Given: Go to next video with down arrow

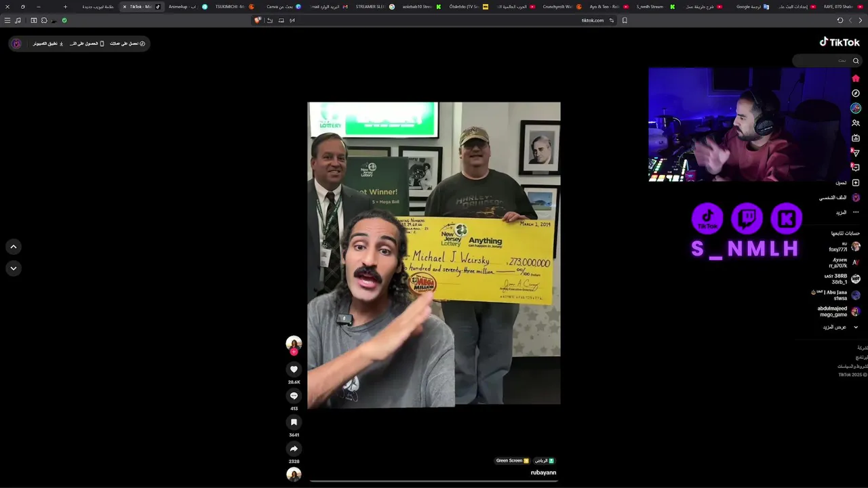Looking at the screenshot, I should pos(14,268).
